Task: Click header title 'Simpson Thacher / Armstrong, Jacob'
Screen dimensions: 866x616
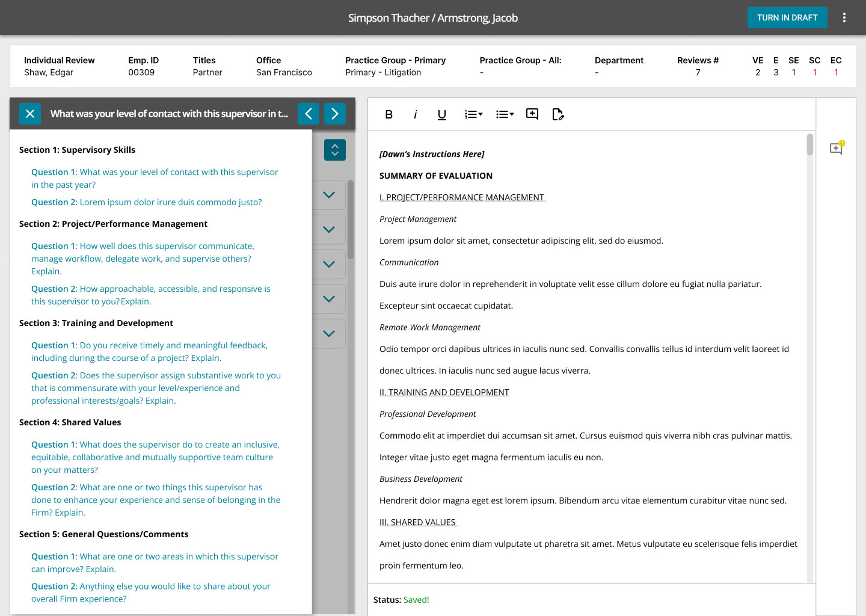Action: (x=433, y=18)
